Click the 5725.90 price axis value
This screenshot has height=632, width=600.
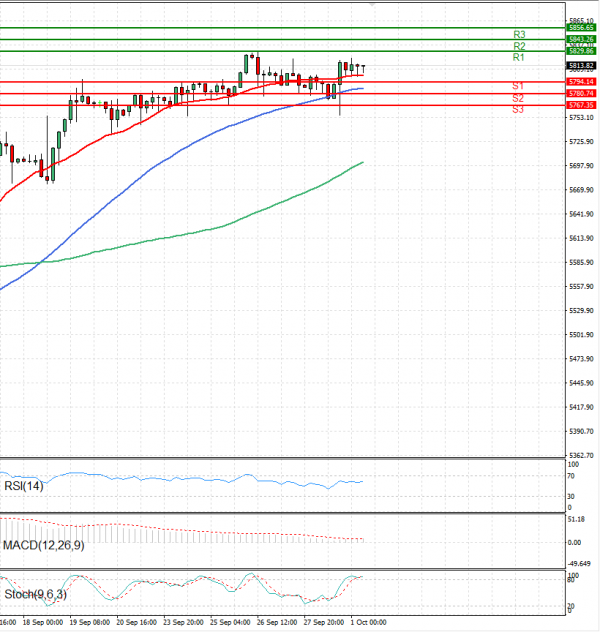point(581,141)
